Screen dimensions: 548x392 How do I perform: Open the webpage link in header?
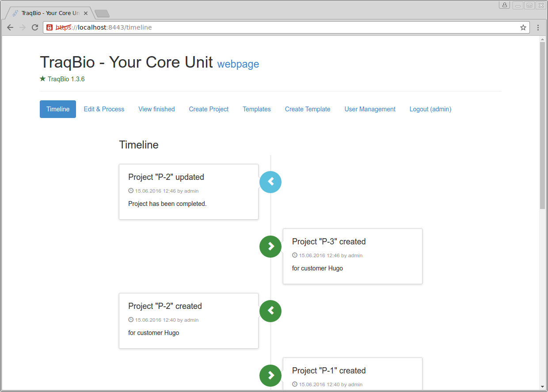tap(238, 64)
